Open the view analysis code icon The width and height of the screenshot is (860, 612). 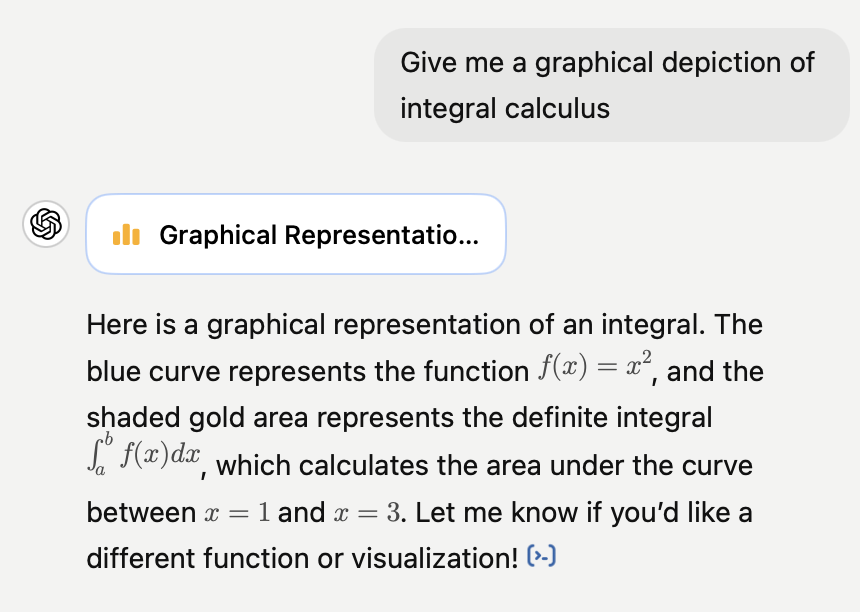[541, 556]
